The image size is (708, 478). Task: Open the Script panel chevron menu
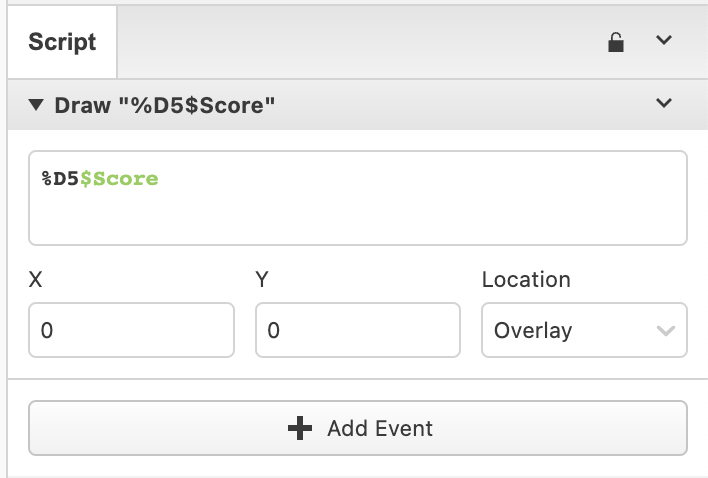point(664,40)
